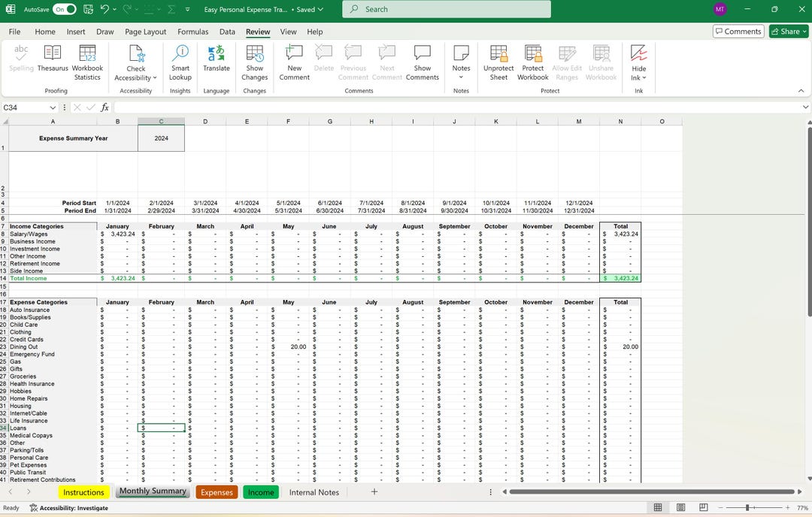
Task: Toggle the Show Comments pane
Action: [x=422, y=60]
